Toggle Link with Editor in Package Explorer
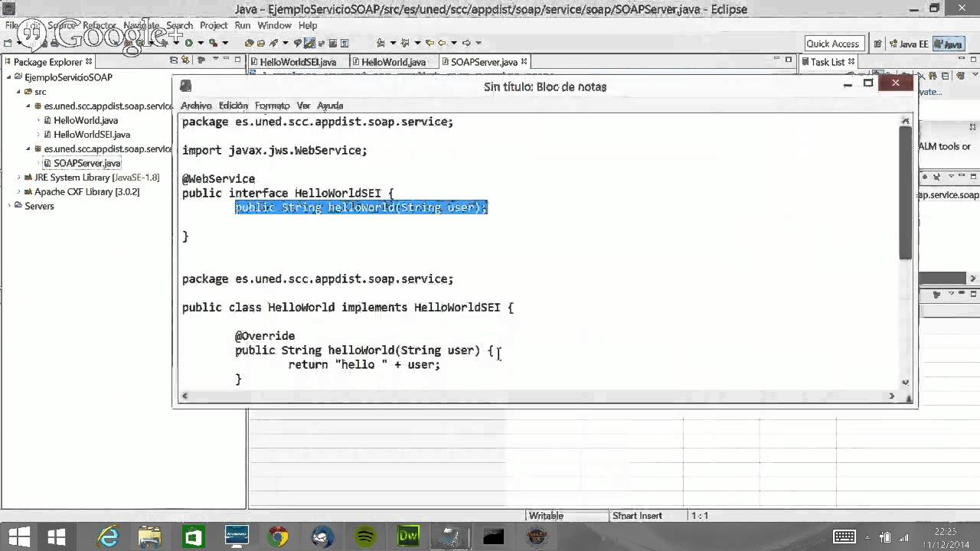 (x=185, y=60)
